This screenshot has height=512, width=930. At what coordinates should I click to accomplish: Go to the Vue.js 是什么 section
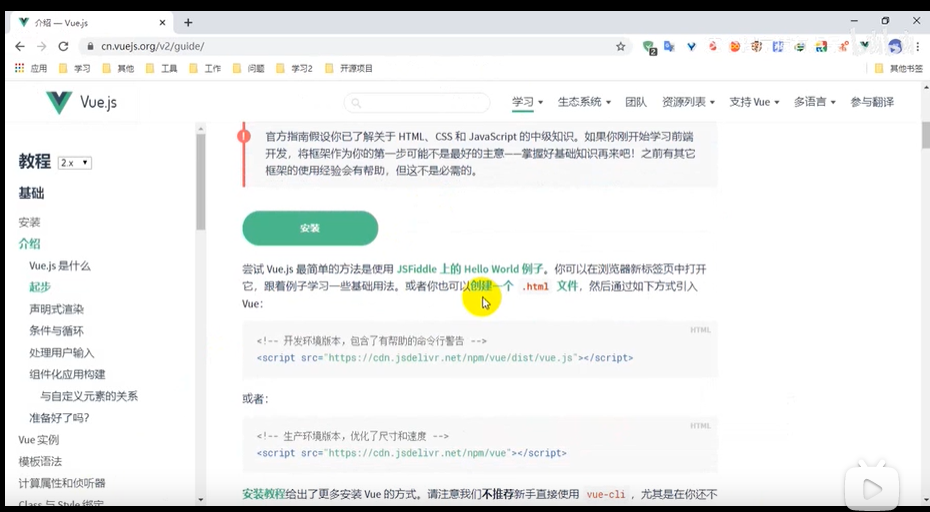[x=60, y=266]
